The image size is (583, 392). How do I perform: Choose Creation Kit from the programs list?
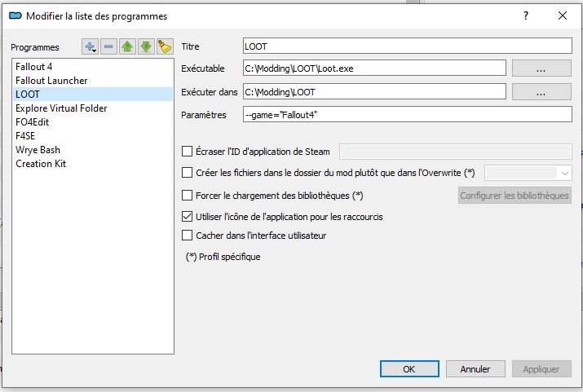pos(41,164)
